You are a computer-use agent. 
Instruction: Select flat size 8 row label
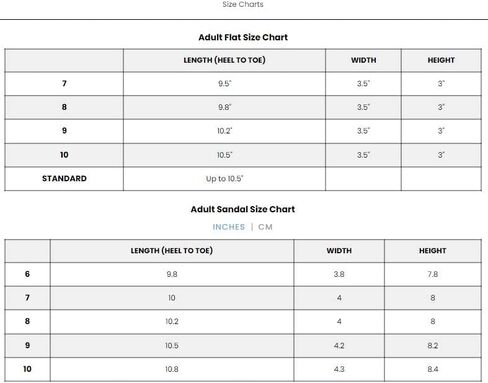click(x=64, y=107)
